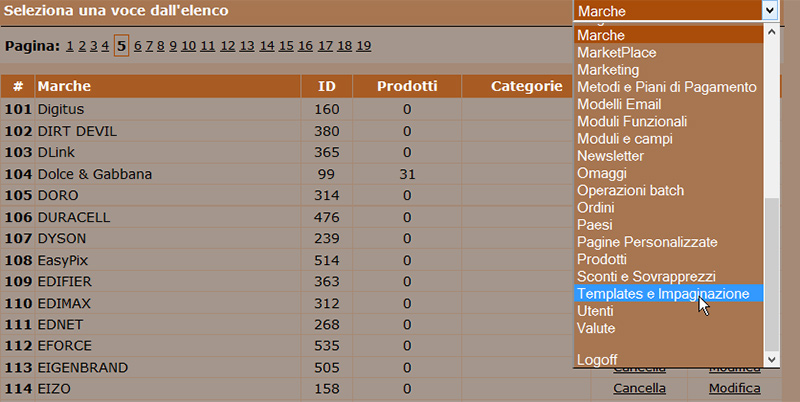Click Modifica link in EIZO row

tap(735, 388)
